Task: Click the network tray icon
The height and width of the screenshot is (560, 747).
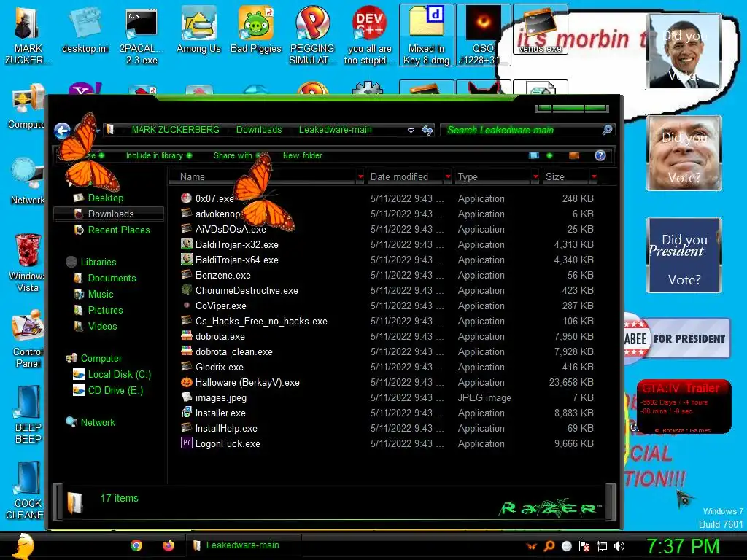Action: (x=602, y=546)
